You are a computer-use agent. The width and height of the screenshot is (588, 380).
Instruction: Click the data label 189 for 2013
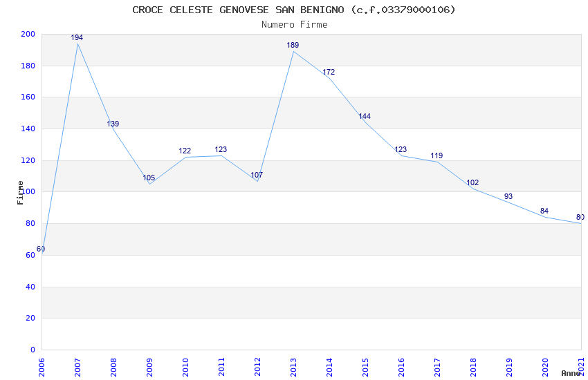tap(293, 45)
